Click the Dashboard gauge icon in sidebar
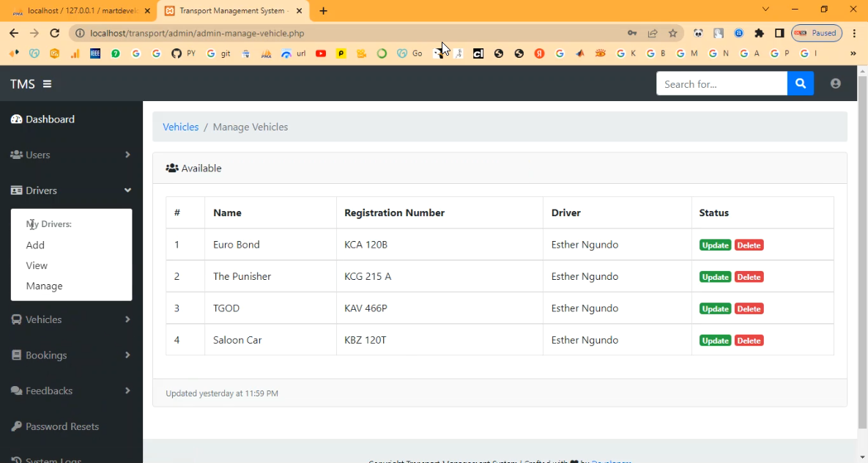 coord(16,119)
